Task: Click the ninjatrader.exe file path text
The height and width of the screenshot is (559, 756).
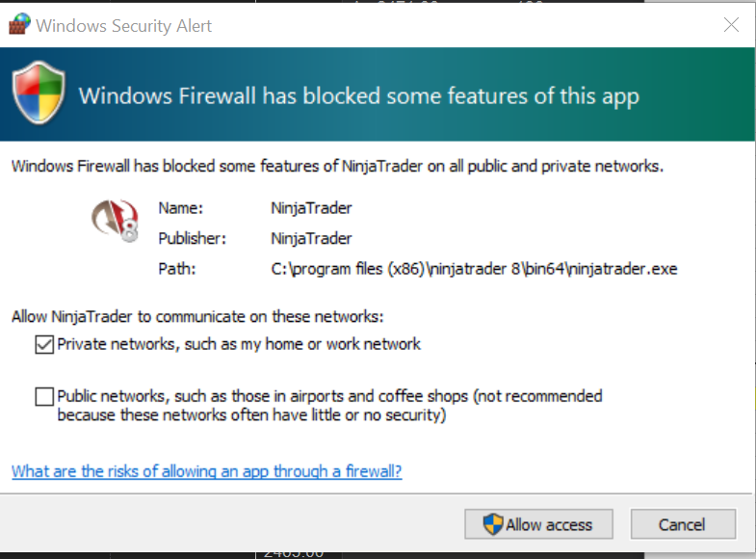Action: 474,269
